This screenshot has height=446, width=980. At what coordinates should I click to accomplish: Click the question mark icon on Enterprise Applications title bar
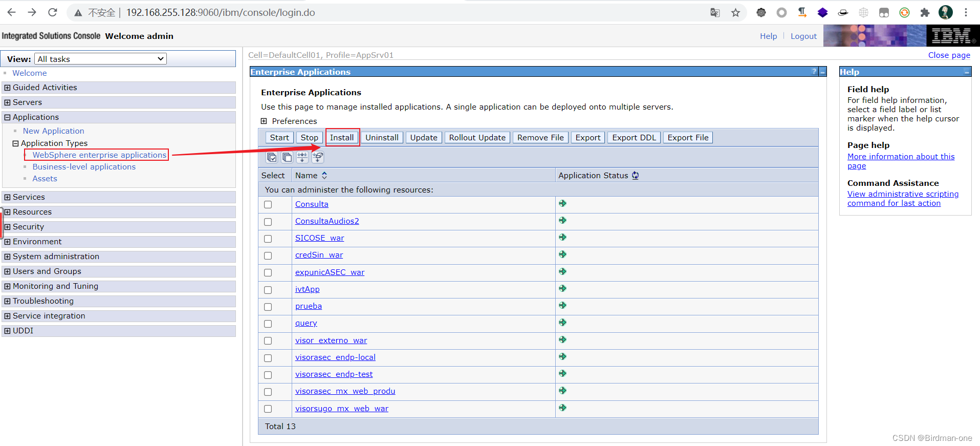click(814, 72)
